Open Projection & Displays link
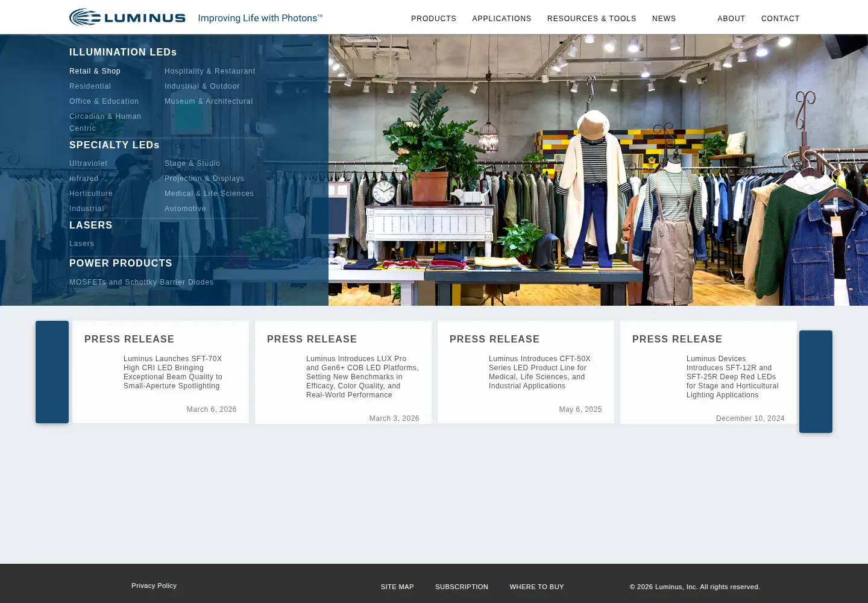868x603 pixels. click(x=204, y=178)
